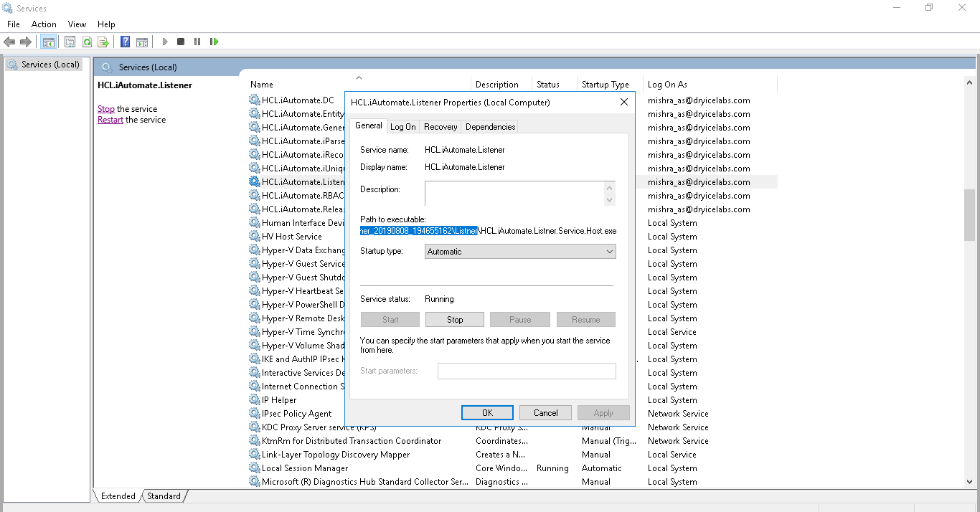Image resolution: width=980 pixels, height=512 pixels.
Task: Open the Startup type dropdown
Action: [520, 252]
